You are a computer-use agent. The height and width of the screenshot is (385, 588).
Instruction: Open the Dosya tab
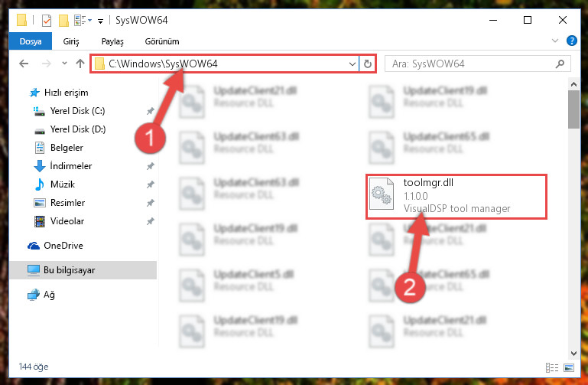pyautogui.click(x=31, y=41)
